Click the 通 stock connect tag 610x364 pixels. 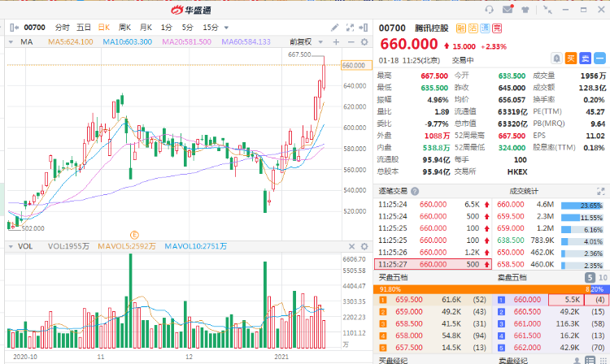pyautogui.click(x=485, y=28)
